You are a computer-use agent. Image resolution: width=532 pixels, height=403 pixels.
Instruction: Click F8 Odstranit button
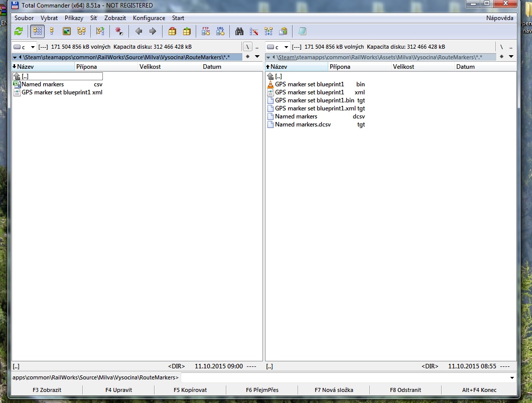point(406,390)
